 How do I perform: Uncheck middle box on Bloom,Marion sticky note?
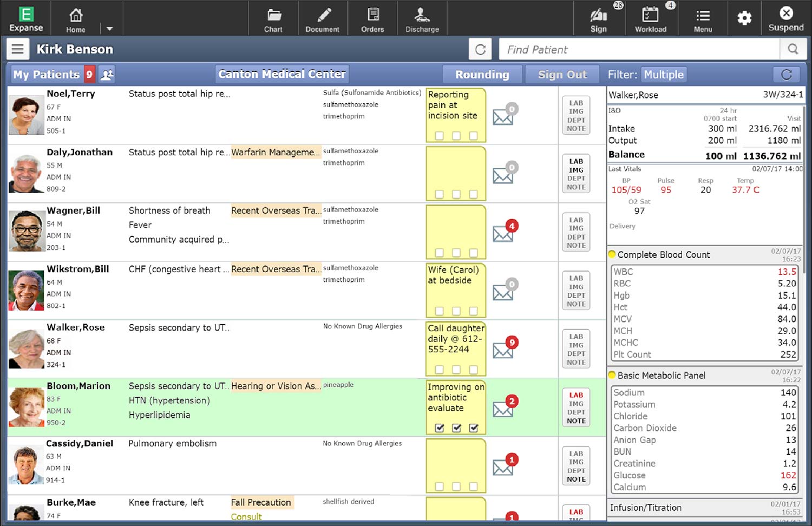click(456, 428)
